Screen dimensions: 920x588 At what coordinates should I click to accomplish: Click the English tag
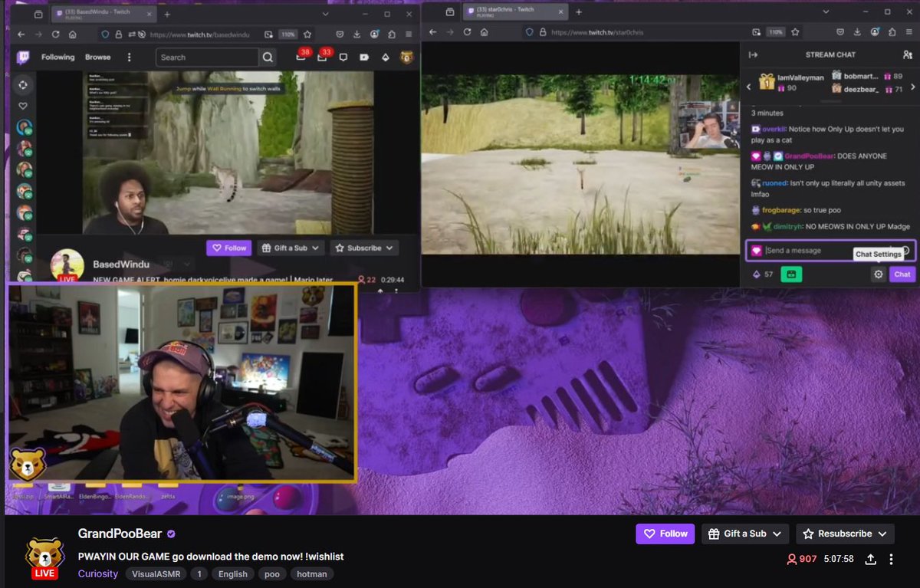pyautogui.click(x=232, y=573)
